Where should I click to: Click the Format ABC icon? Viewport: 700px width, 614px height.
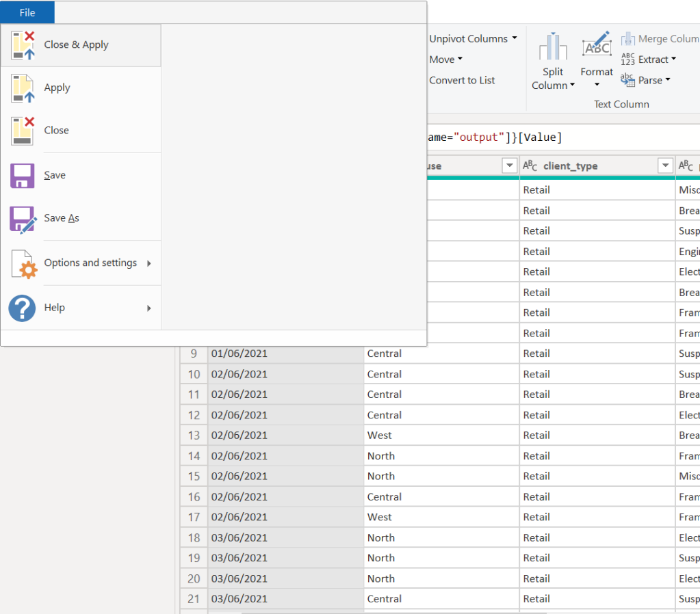(x=597, y=45)
